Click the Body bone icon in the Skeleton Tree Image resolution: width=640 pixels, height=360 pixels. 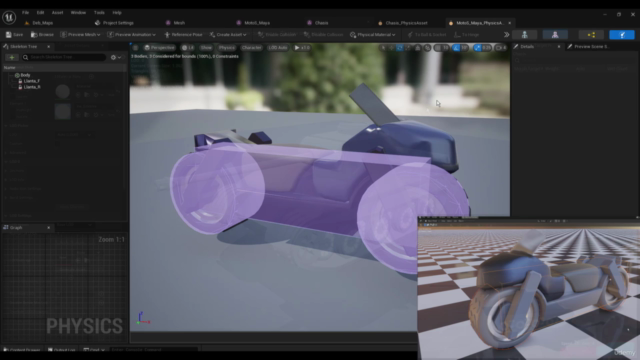[x=17, y=75]
